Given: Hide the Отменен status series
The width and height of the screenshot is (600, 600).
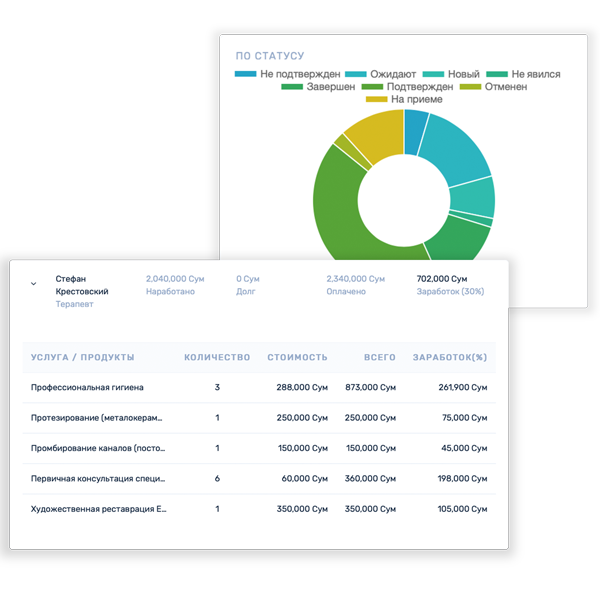Looking at the screenshot, I should tap(497, 87).
